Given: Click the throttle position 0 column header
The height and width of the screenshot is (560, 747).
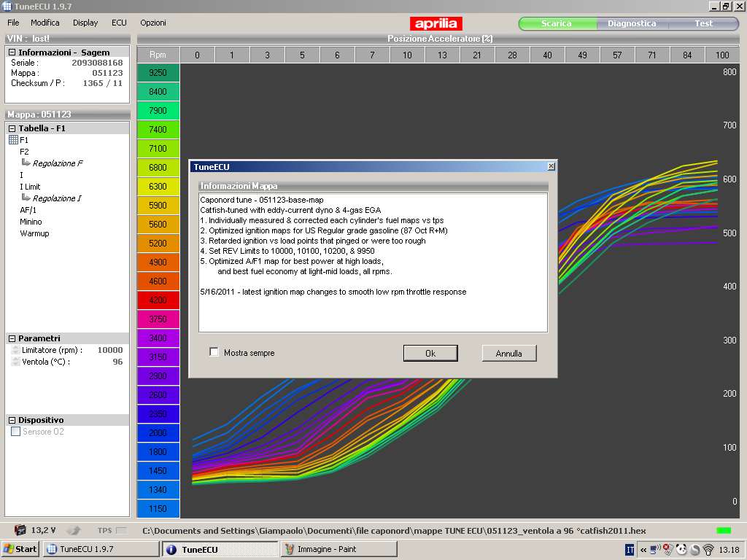Looking at the screenshot, I should tap(197, 55).
